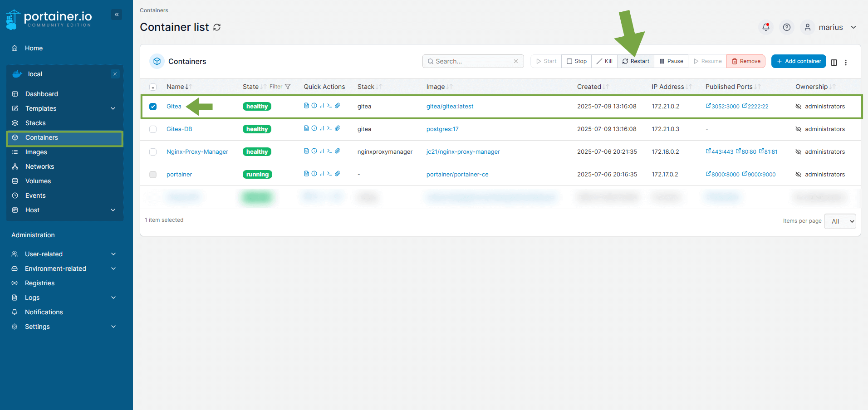Collapse the sidebar with double-chevron button
Screen dimensions: 868x410
click(117, 15)
